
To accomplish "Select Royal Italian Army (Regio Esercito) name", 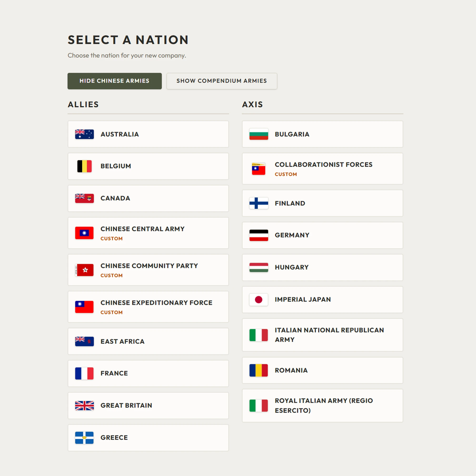I will pos(324,406).
